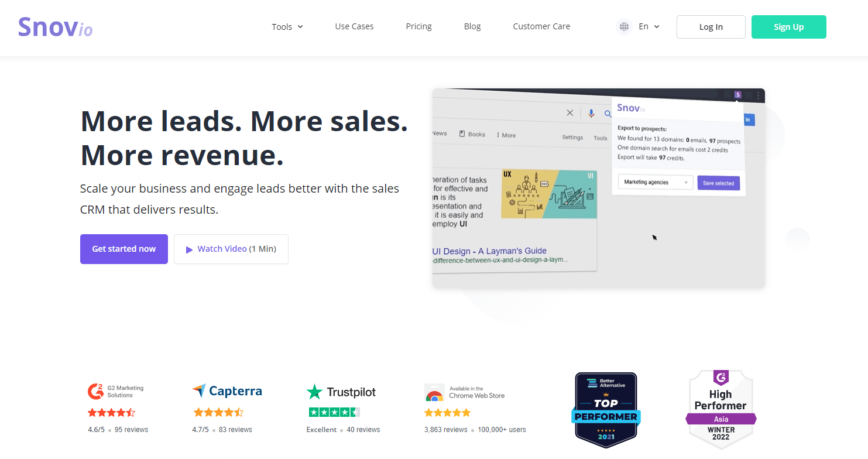
Task: Click the 100,000+ users text
Action: 502,430
